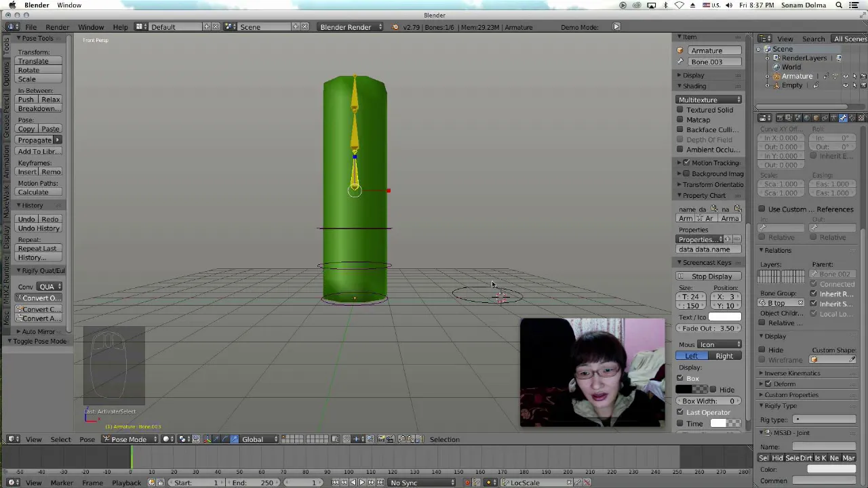
Task: Open the No Sync dropdown
Action: pos(422,483)
